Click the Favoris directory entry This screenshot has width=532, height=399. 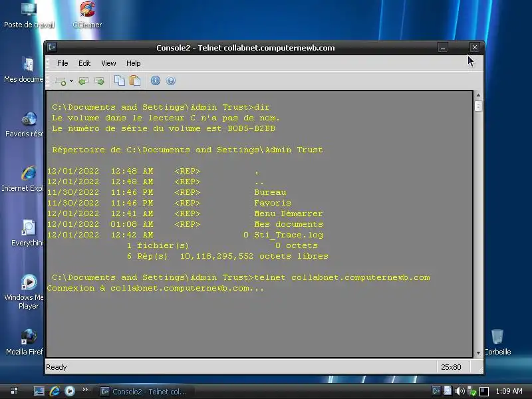[x=273, y=203]
